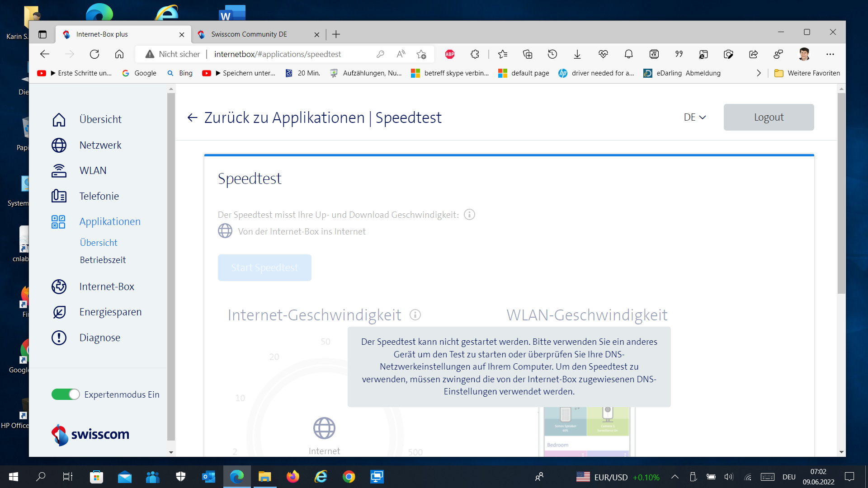Open the DE language dropdown

(694, 117)
